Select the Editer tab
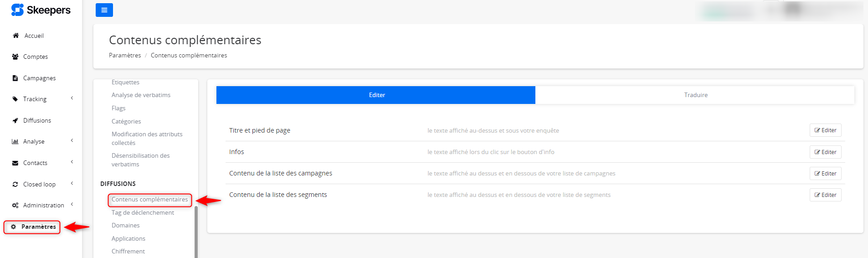The height and width of the screenshot is (258, 868). pos(376,95)
